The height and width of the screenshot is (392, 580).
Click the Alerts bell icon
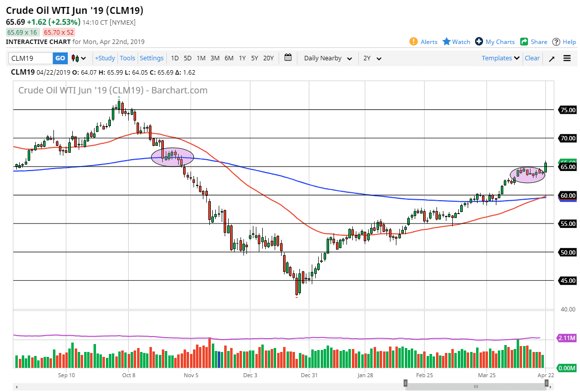[x=414, y=42]
